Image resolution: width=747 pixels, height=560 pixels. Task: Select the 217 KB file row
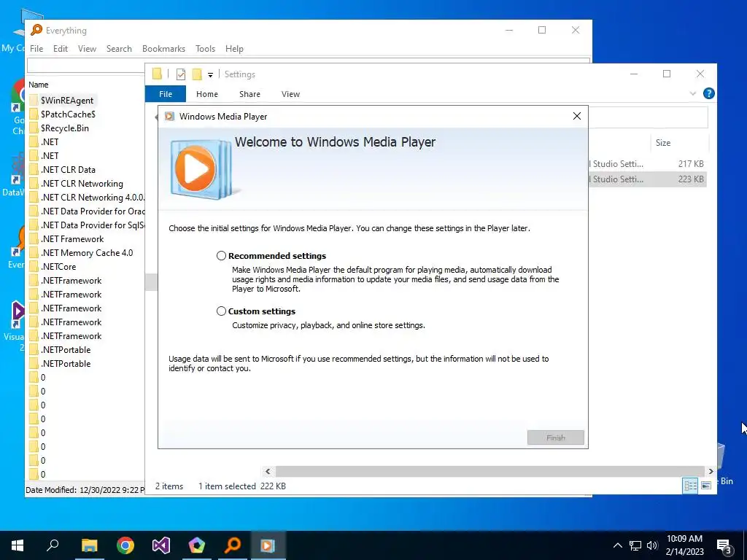[647, 164]
